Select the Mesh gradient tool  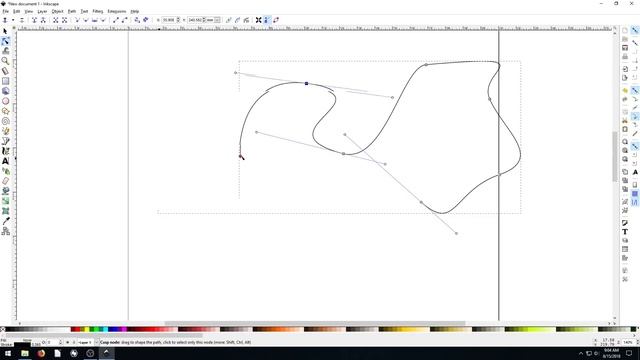[x=5, y=211]
